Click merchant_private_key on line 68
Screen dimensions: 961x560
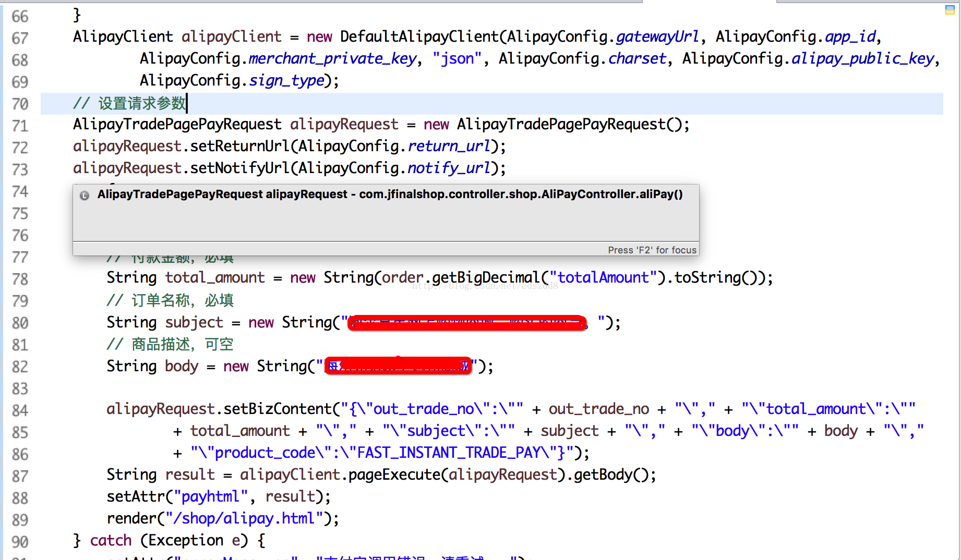[x=333, y=58]
